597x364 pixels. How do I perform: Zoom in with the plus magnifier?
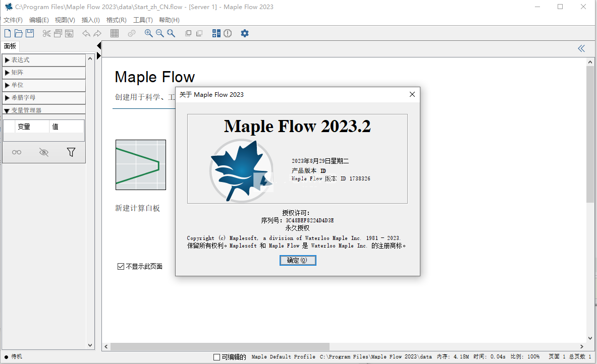[x=148, y=33]
